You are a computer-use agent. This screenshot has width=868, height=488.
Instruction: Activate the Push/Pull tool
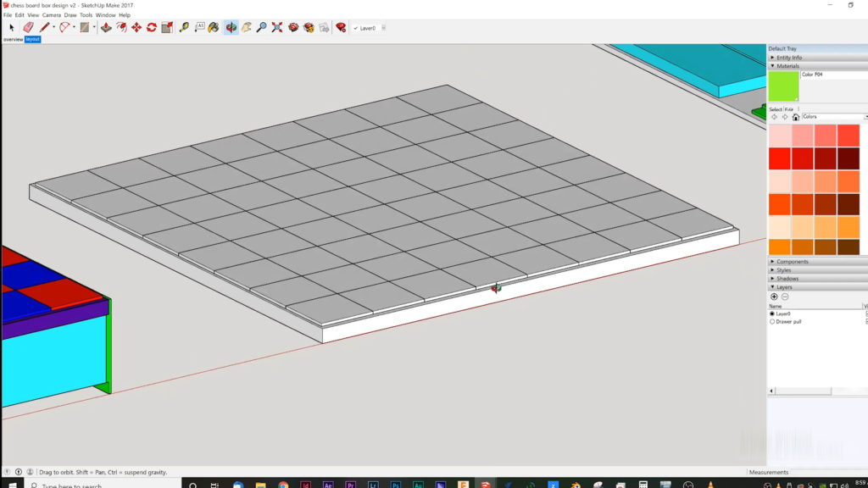point(106,28)
